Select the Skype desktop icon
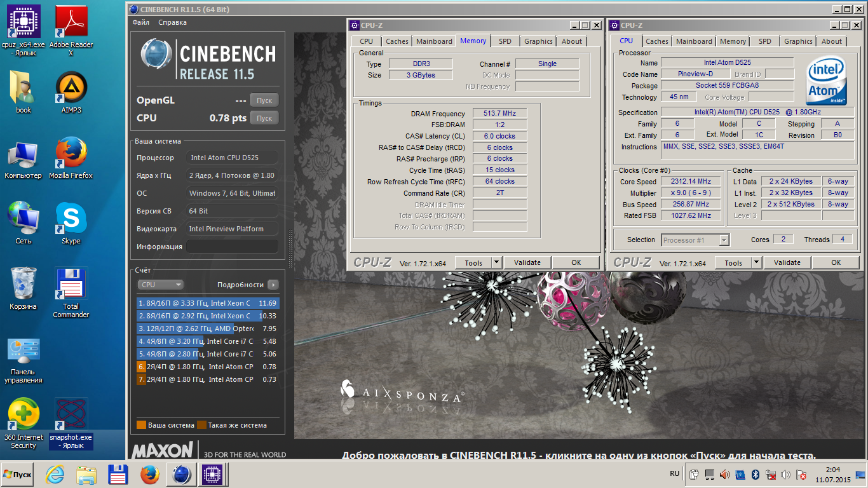Image resolution: width=868 pixels, height=488 pixels. 71,223
